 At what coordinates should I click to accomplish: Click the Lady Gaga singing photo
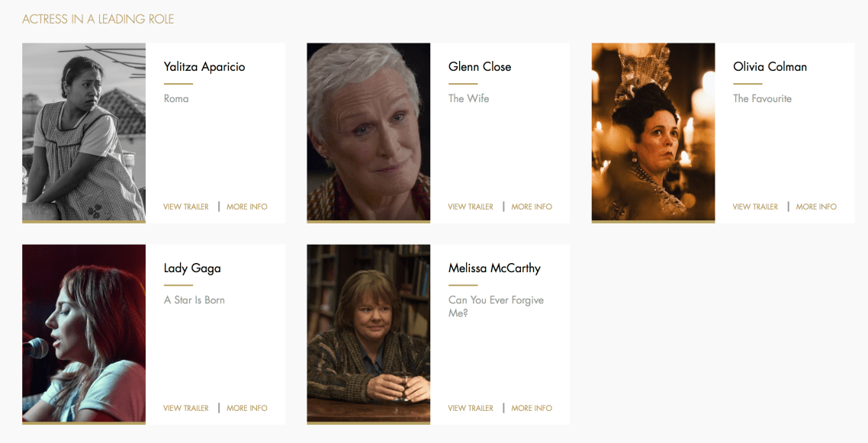click(x=84, y=333)
